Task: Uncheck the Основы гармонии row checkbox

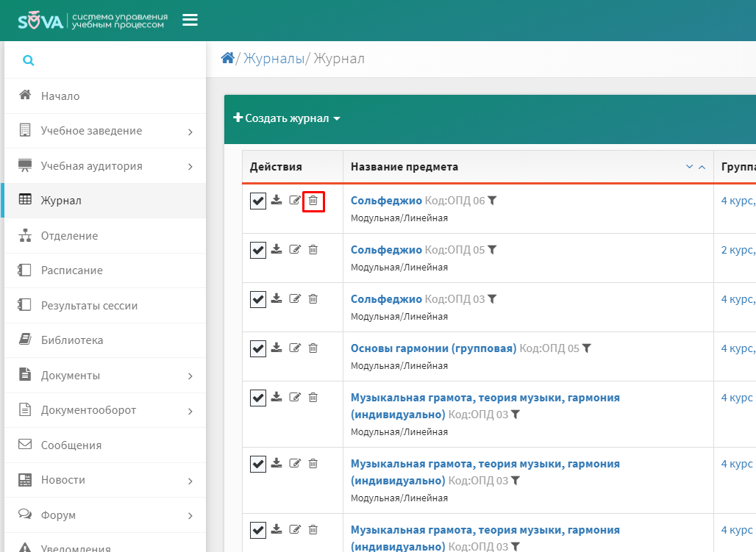Action: tap(258, 348)
